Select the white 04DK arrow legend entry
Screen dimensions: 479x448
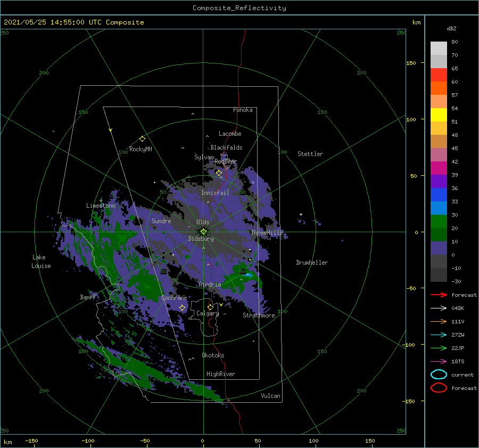pyautogui.click(x=439, y=308)
